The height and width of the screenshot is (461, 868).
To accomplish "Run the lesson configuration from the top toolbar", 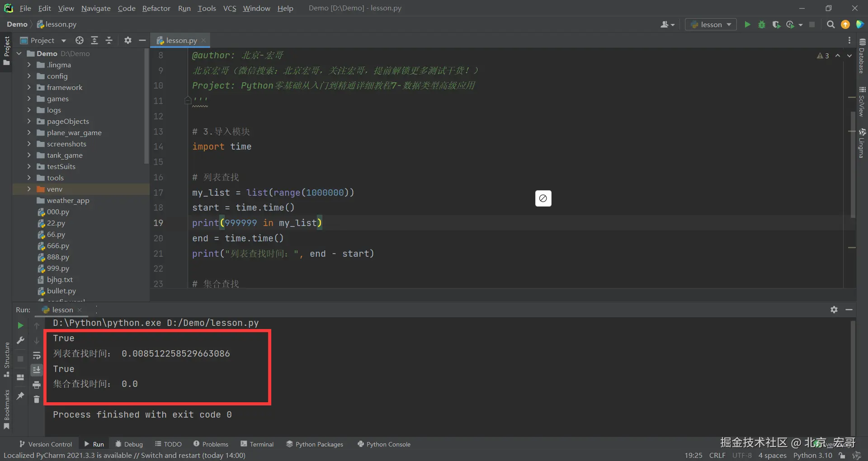I will pos(747,24).
